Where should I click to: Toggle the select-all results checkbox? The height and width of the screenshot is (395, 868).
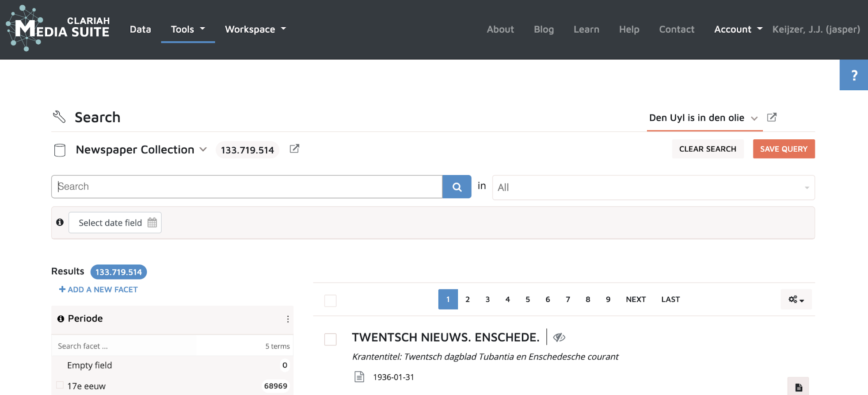[330, 301]
